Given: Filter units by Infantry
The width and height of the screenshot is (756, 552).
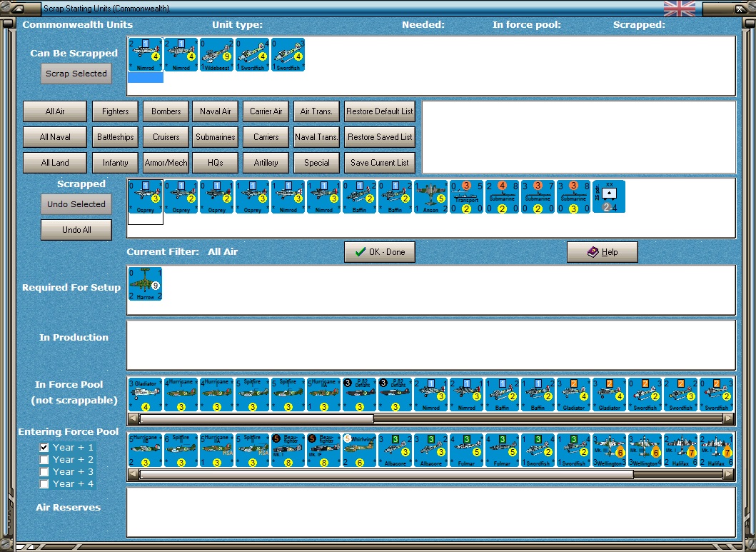Looking at the screenshot, I should [115, 163].
